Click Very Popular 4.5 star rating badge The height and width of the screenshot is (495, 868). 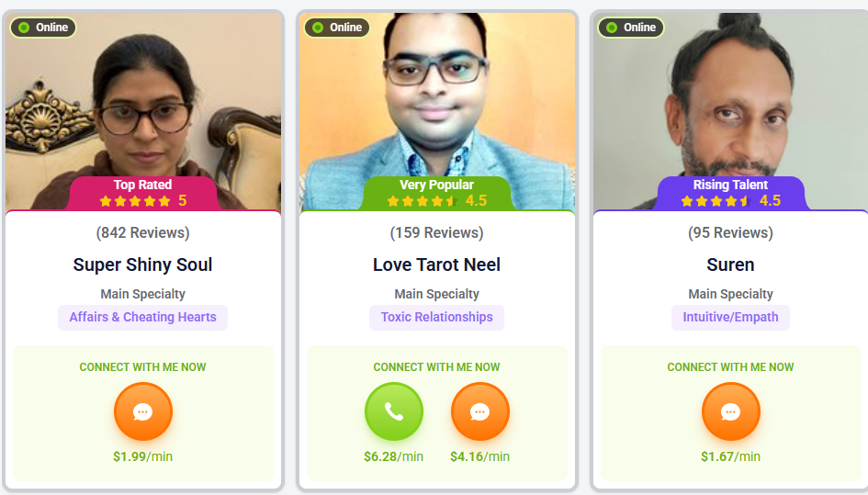click(437, 193)
